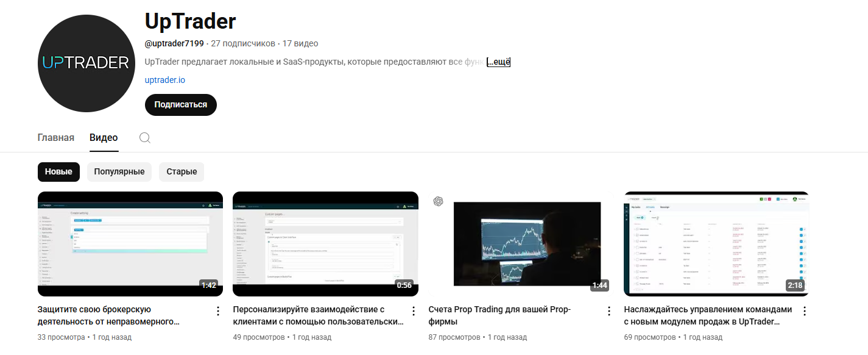The image size is (868, 355).
Task: Open video titled "Персонализируйте взаимодействие с клиентами"
Action: pyautogui.click(x=319, y=315)
